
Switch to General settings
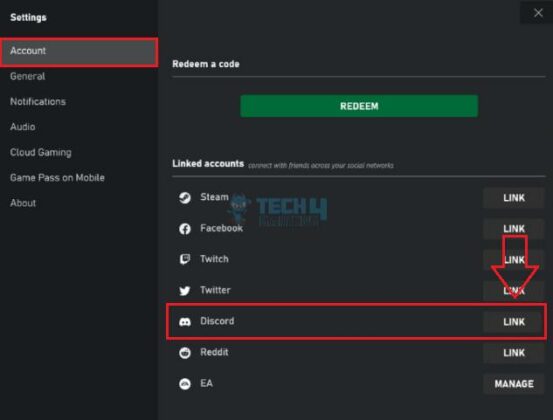[28, 76]
